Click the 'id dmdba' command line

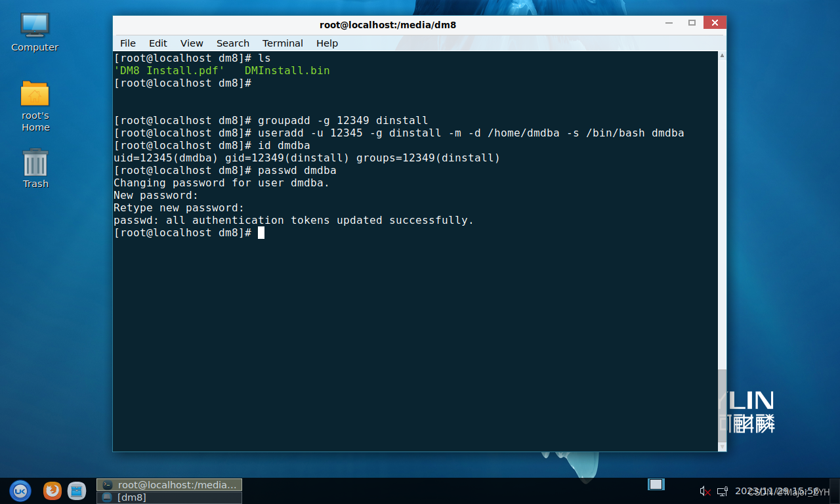pyautogui.click(x=212, y=146)
